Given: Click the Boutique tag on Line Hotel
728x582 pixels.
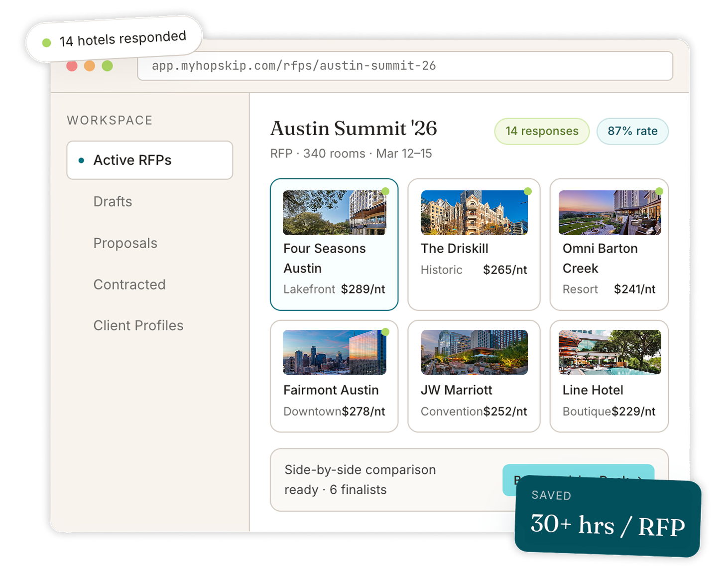Looking at the screenshot, I should coord(587,411).
